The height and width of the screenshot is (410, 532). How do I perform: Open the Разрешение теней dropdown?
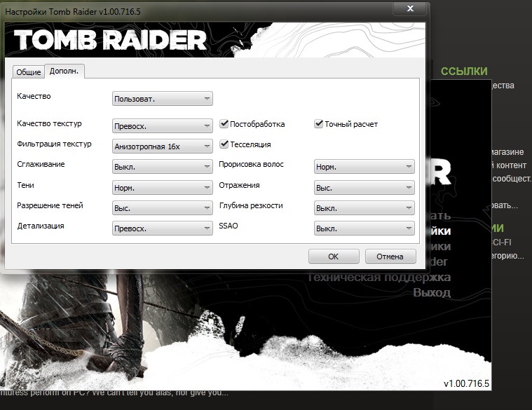tap(162, 208)
